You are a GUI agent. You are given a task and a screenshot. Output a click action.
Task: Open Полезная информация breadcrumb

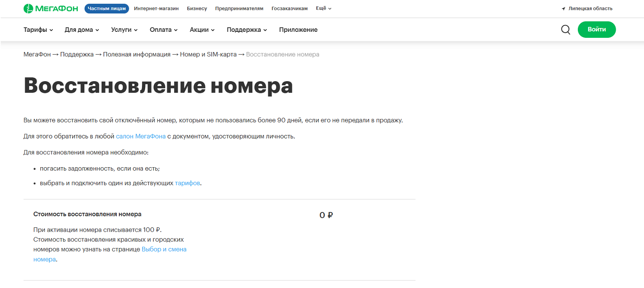(137, 55)
